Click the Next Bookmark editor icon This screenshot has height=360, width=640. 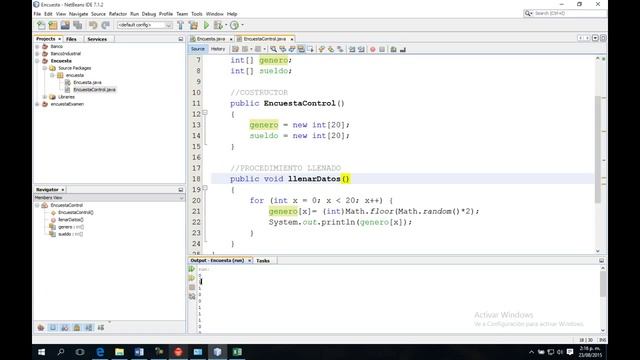(x=331, y=49)
